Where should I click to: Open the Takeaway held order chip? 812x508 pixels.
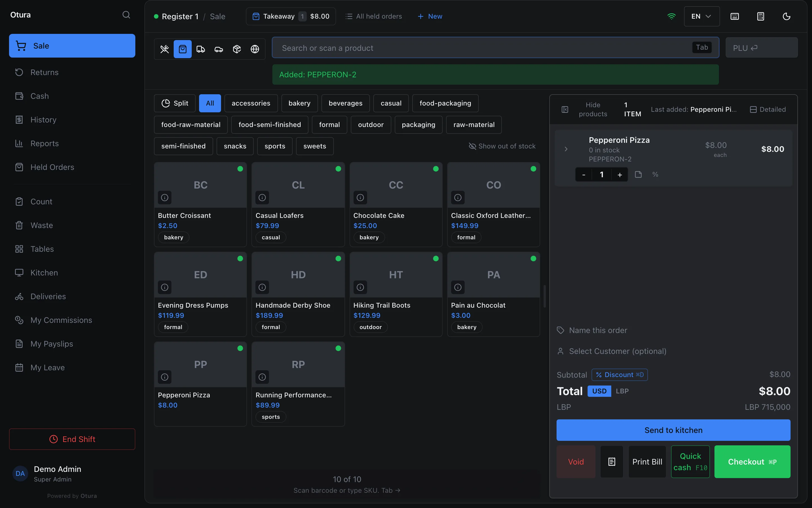pos(291,16)
